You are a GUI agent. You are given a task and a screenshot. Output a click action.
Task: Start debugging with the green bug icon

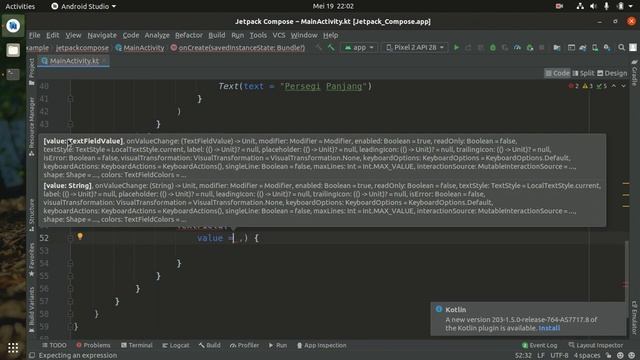pyautogui.click(x=493, y=48)
